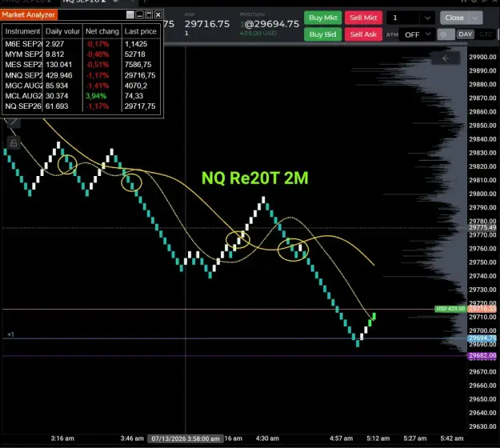Switch time-in-force to GTC
Viewport: 500px width, 448px height.
[x=486, y=34]
